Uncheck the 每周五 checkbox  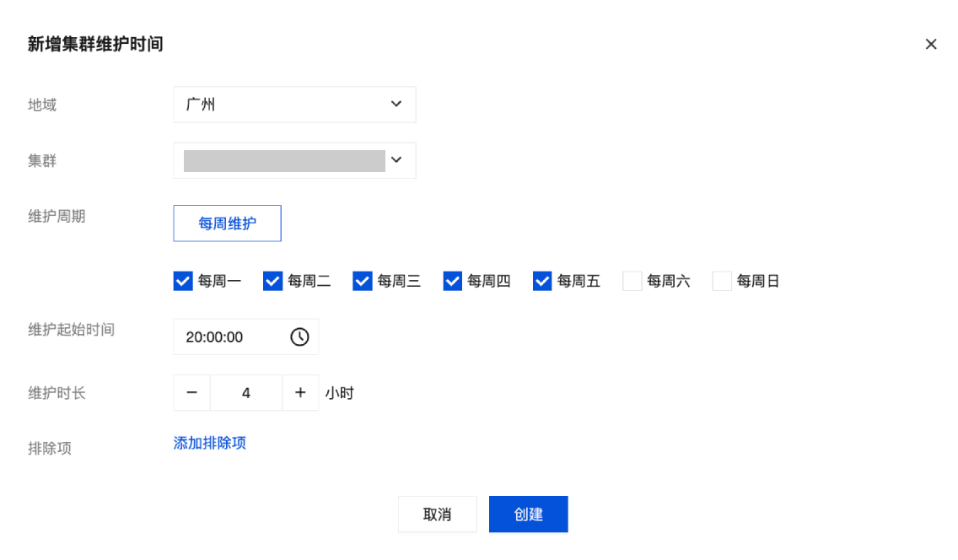tap(542, 281)
